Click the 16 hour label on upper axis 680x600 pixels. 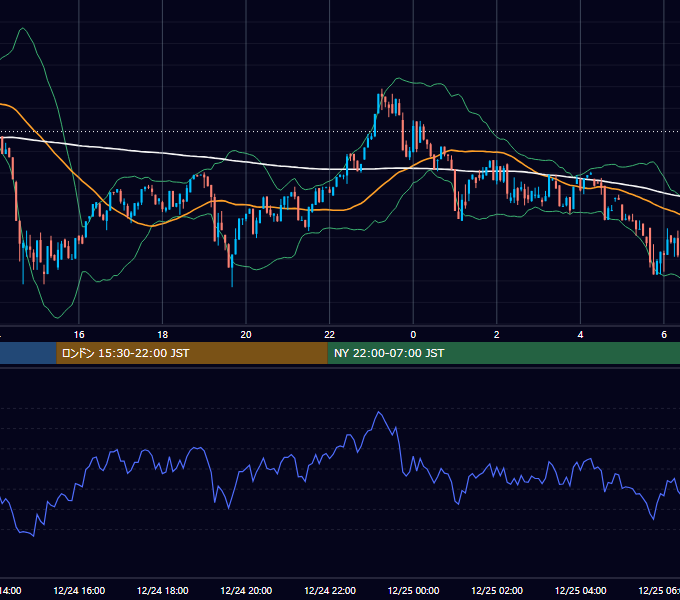click(79, 335)
